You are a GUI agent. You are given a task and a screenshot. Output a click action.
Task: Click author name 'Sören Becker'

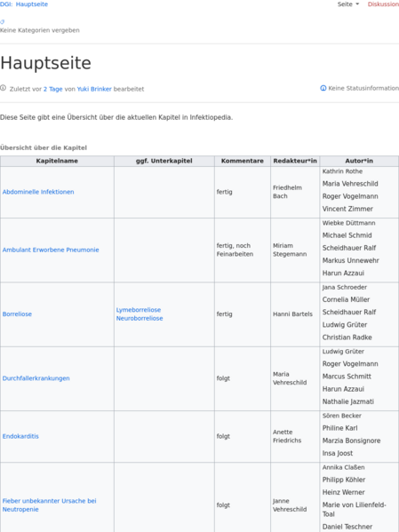click(341, 416)
